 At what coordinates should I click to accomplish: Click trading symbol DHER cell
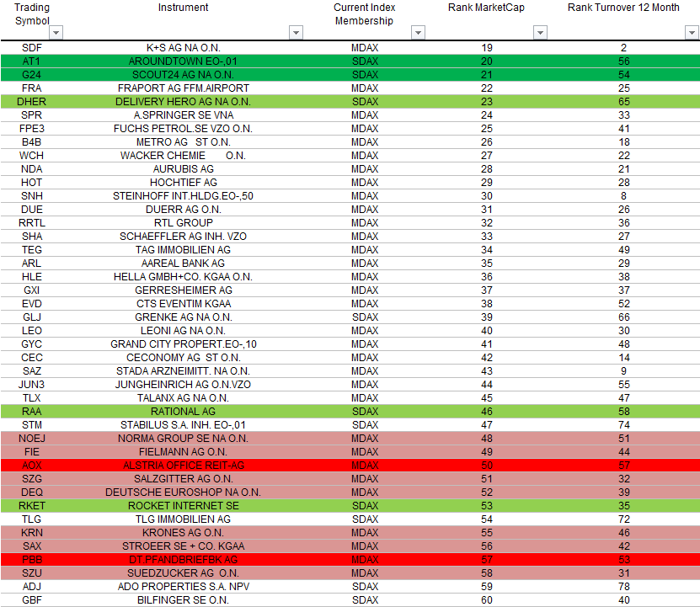point(32,102)
